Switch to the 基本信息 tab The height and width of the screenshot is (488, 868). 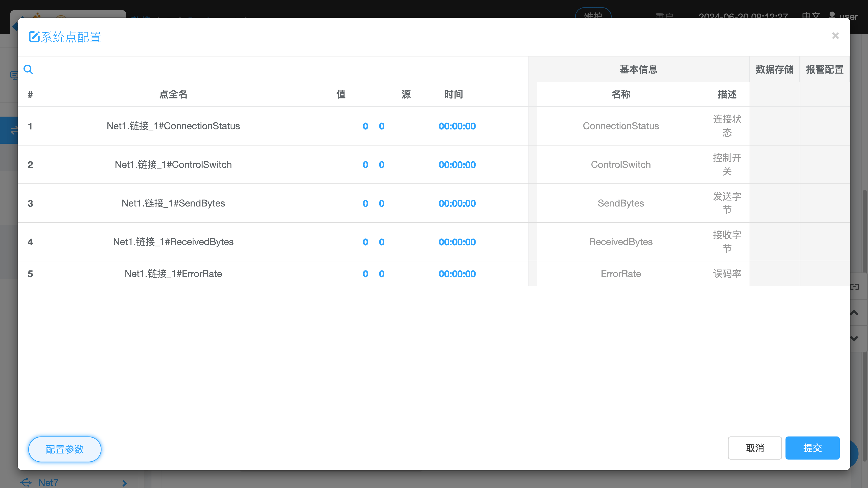638,69
